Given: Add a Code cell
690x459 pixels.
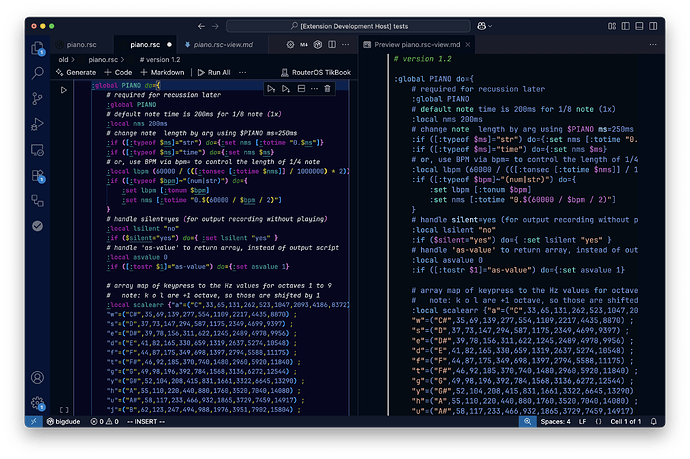Looking at the screenshot, I should click(118, 73).
